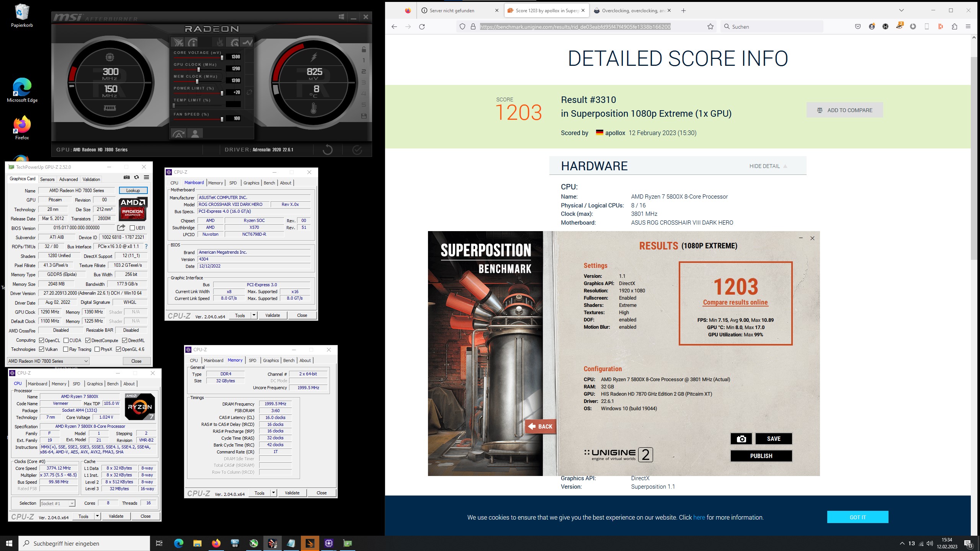Screen dimensions: 980x551
Task: Click the Core Voltage slider handle
Action: tap(222, 57)
